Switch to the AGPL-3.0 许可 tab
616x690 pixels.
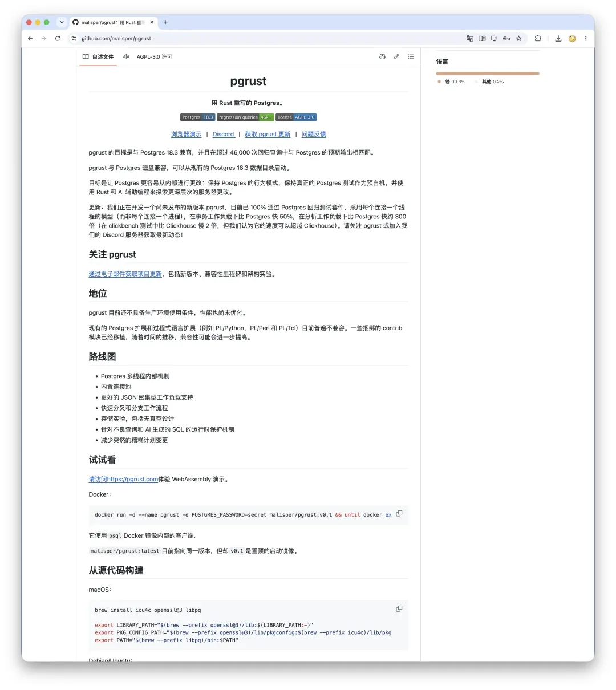(148, 57)
